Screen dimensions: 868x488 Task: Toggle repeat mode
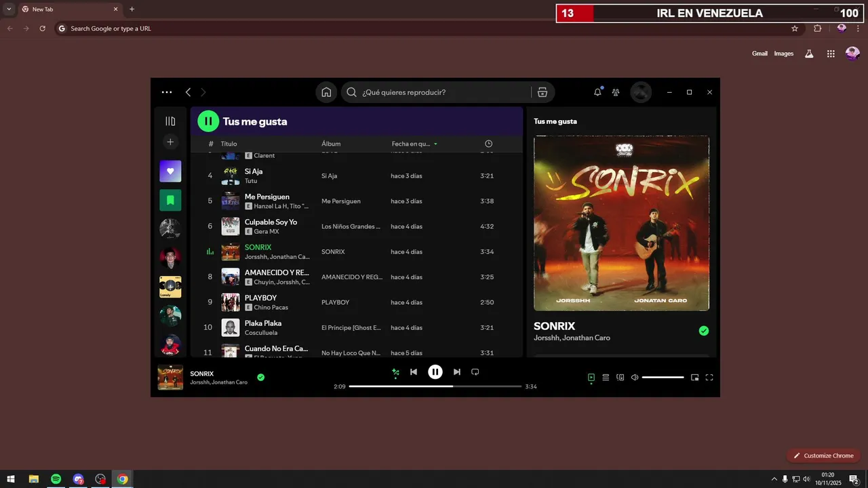click(475, 372)
